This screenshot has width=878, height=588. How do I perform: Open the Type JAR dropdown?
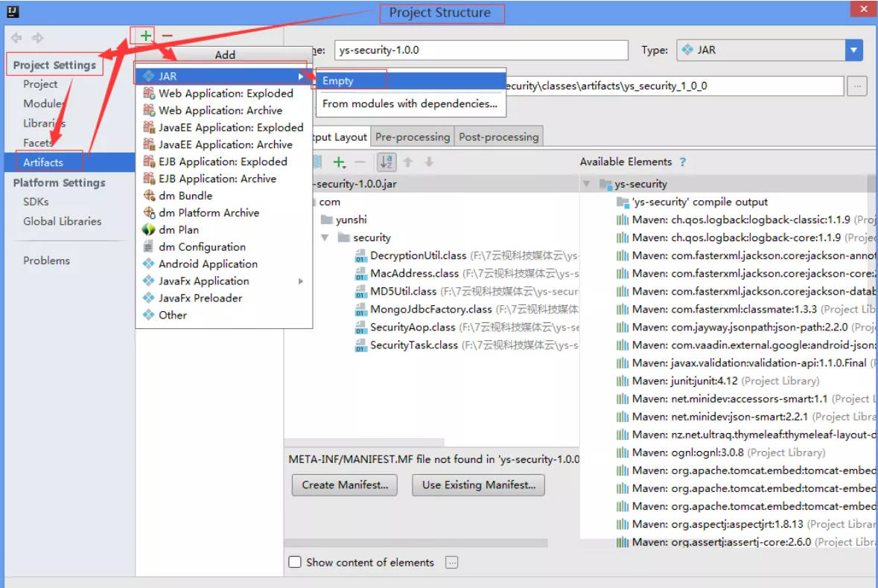[853, 50]
